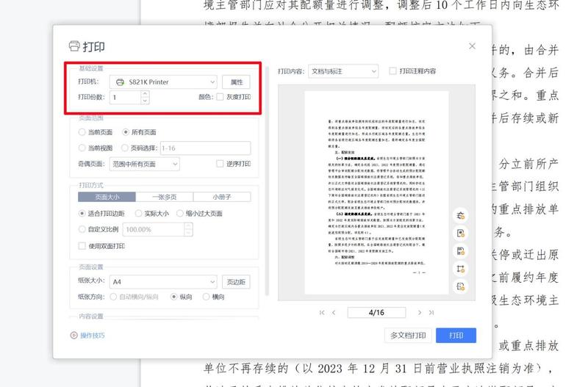The image size is (588, 387).
Task: Set paper orientation to 纵向
Action: click(x=173, y=297)
